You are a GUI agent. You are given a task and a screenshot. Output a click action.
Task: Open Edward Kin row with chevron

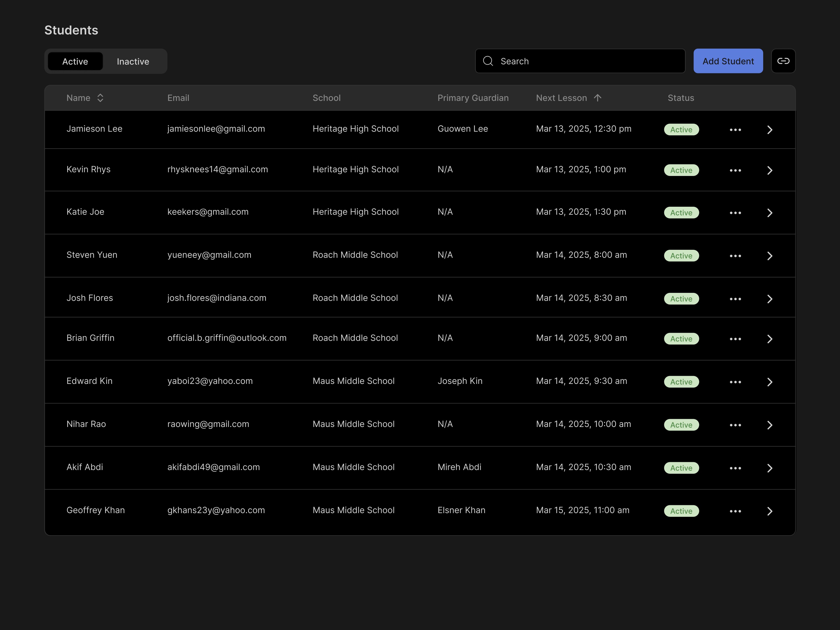pyautogui.click(x=769, y=382)
